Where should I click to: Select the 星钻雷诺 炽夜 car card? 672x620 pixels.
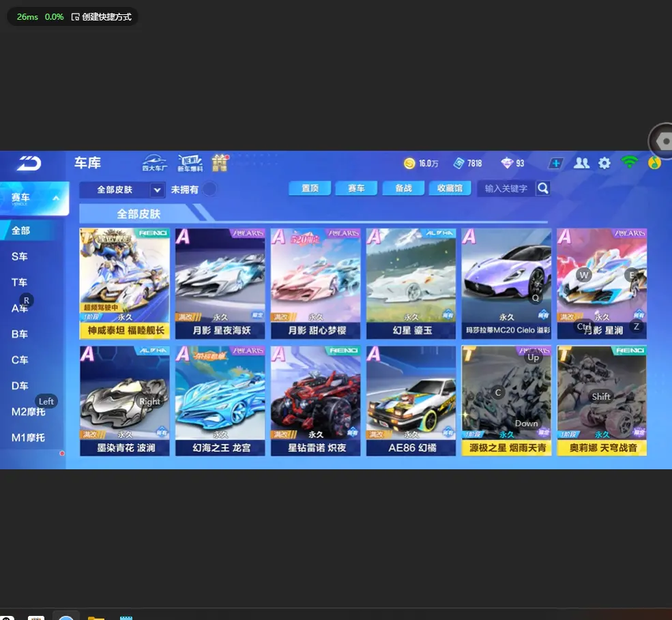316,401
